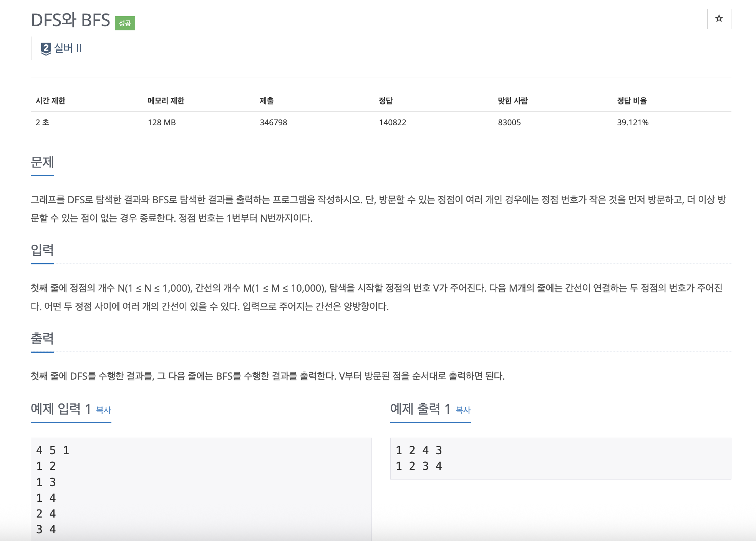Click the 39.121% accuracy ratio value
The image size is (756, 541).
[633, 123]
